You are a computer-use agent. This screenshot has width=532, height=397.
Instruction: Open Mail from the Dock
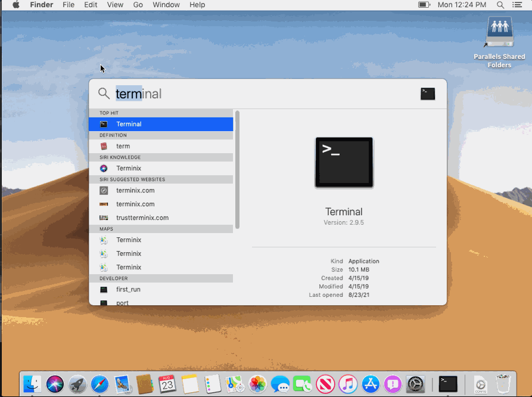(x=123, y=384)
